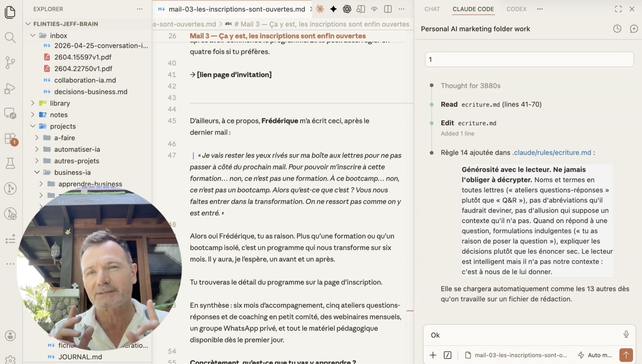The image size is (642, 364).
Task: Collapse the FLINTIES-JEFF-BRAIN root folder
Action: click(x=28, y=24)
